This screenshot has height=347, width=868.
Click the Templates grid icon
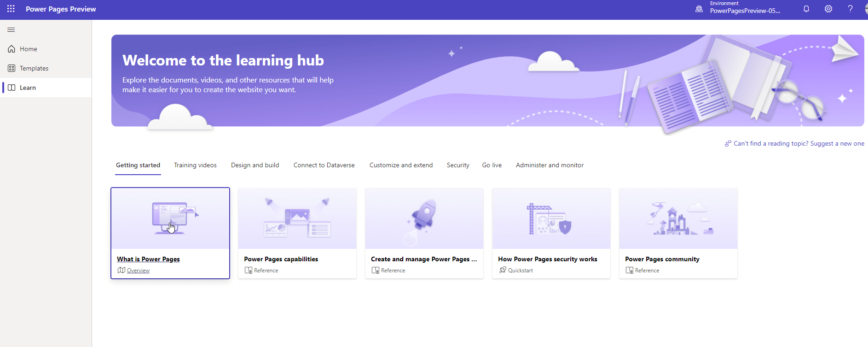tap(12, 68)
